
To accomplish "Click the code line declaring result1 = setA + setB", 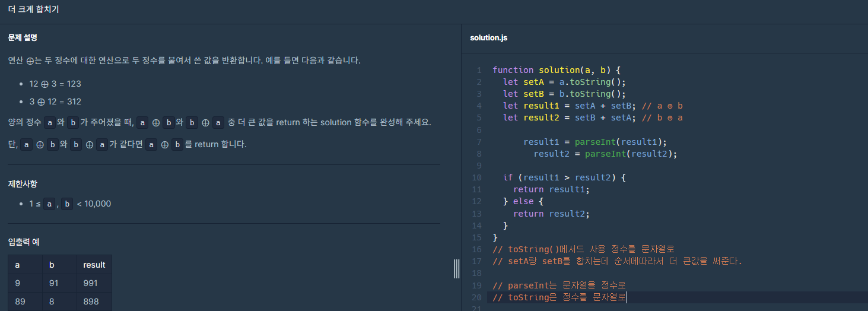I will pyautogui.click(x=593, y=106).
